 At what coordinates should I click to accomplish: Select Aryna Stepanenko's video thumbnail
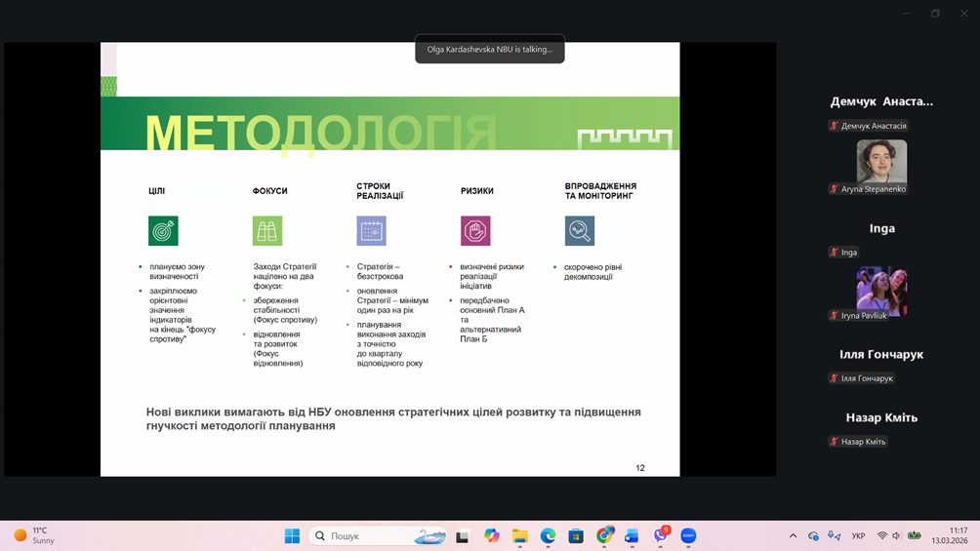point(881,161)
